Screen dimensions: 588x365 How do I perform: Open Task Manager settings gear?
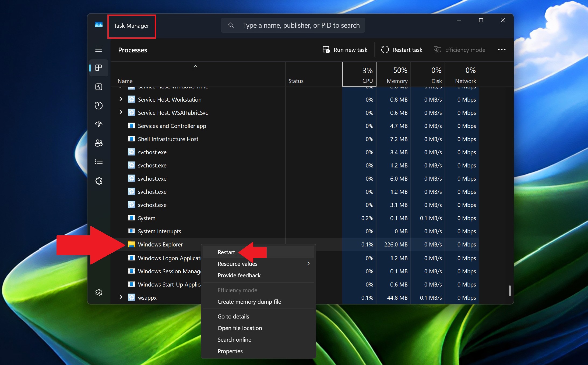pos(99,292)
